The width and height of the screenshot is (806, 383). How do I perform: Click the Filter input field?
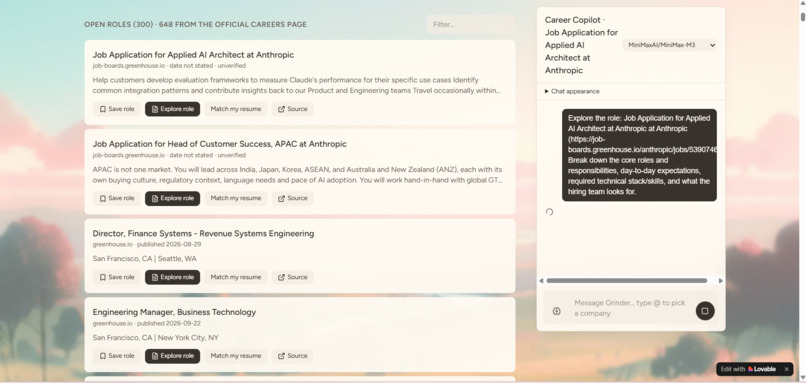coord(471,24)
